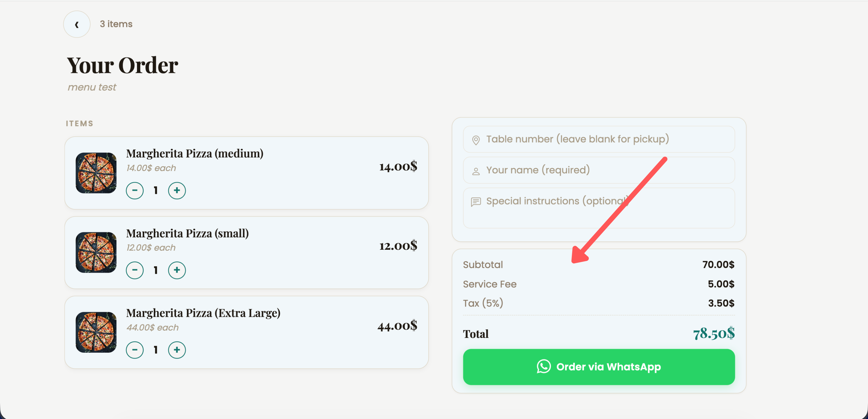Increase Margherita Pizza (small) quantity
Screen dimensions: 868x419
pos(177,270)
